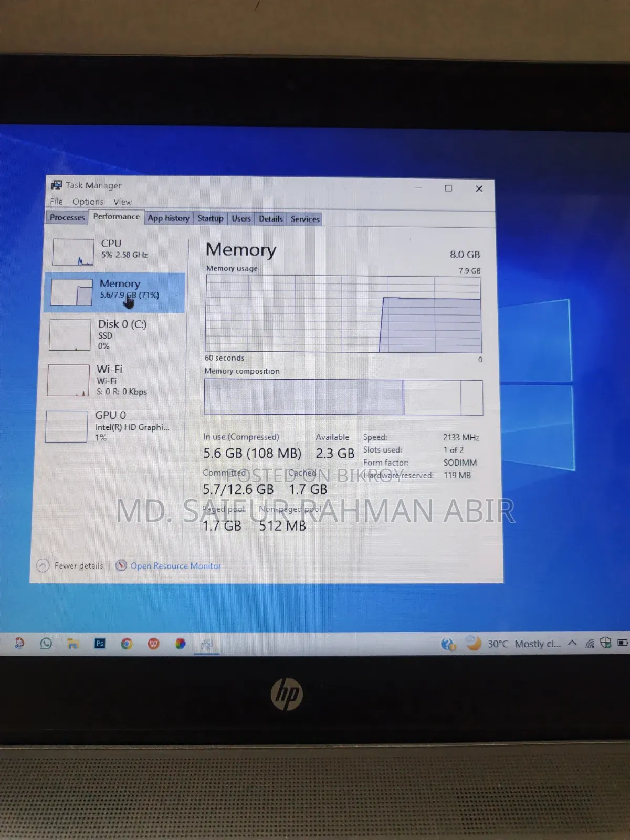The image size is (630, 840).
Task: Show hidden system tray icons
Action: [572, 643]
